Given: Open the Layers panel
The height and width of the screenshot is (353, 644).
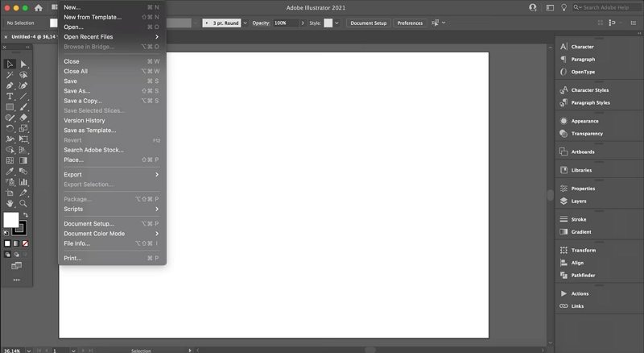Looking at the screenshot, I should coord(579,201).
